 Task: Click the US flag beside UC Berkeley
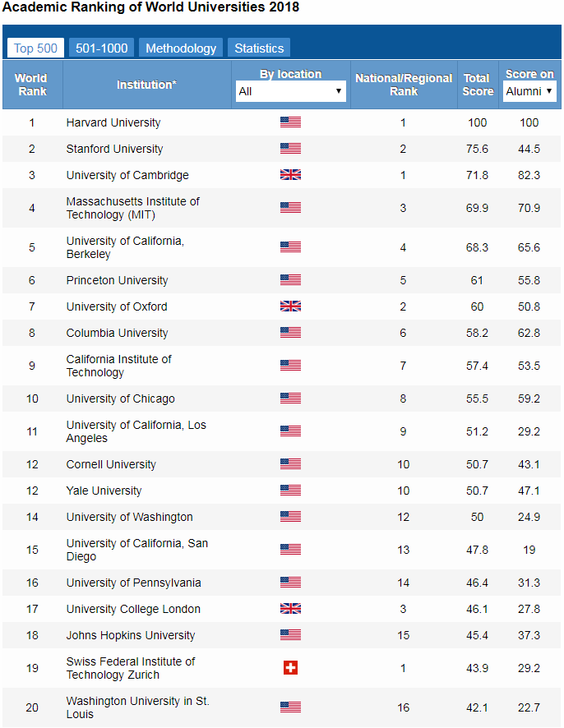290,247
